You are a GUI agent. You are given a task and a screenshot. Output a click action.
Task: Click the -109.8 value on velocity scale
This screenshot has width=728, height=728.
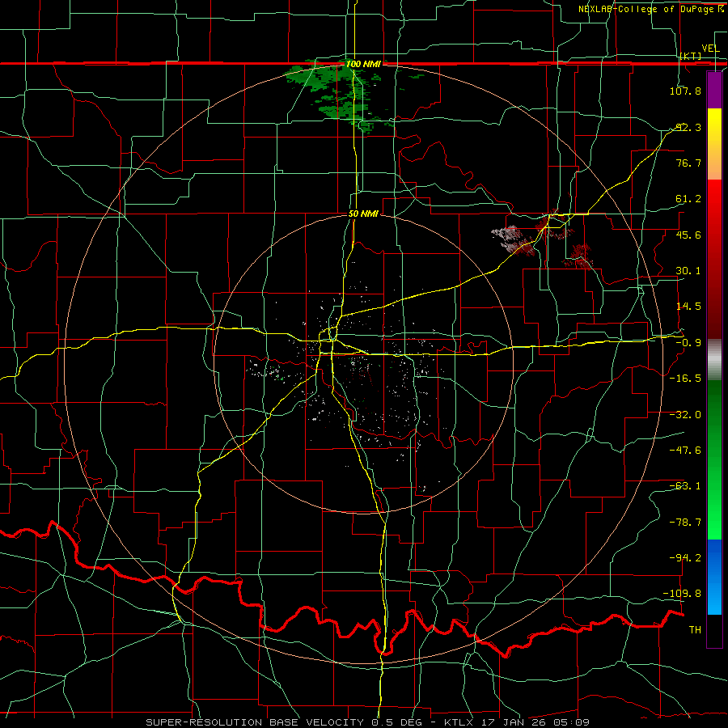tap(683, 594)
